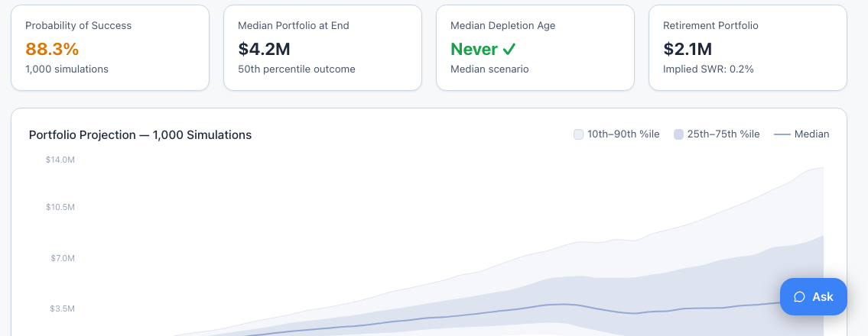The width and height of the screenshot is (868, 336).
Task: Click the 50th percentile outcome subtitle
Action: pos(297,69)
